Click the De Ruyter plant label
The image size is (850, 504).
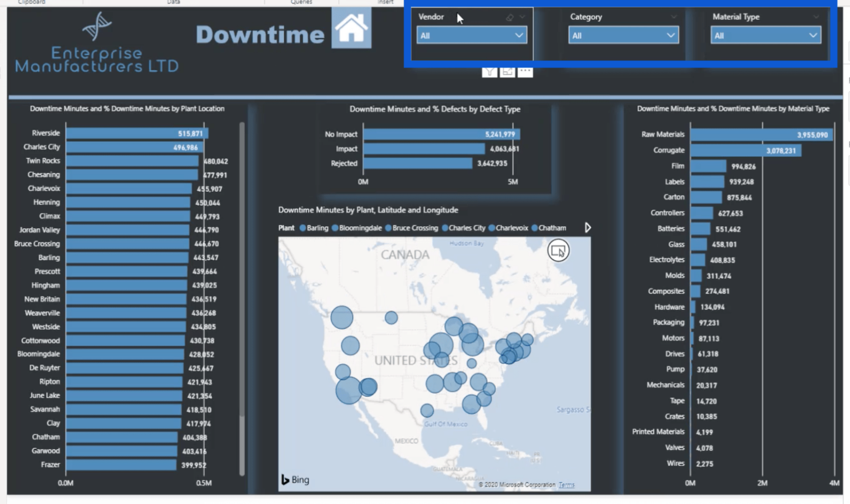pyautogui.click(x=45, y=368)
